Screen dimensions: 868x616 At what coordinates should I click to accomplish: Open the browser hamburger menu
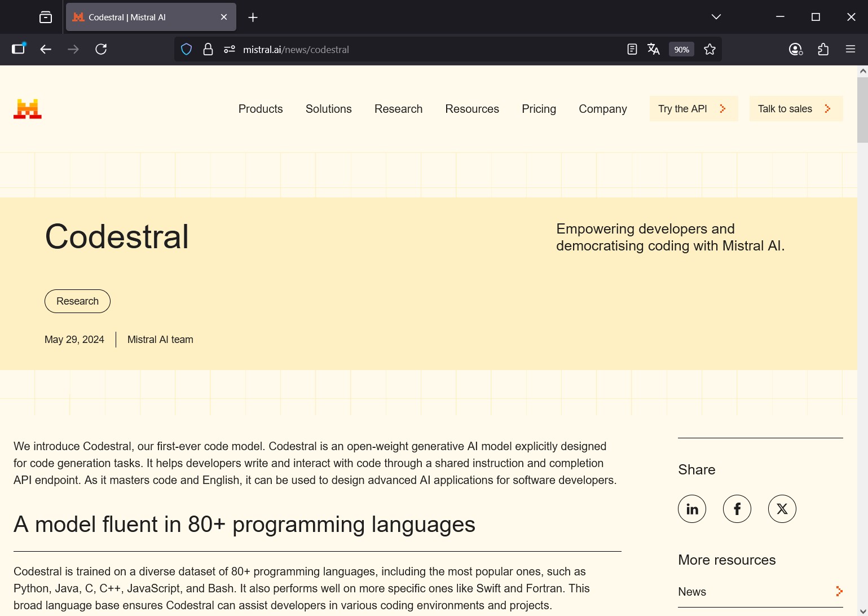(x=851, y=50)
